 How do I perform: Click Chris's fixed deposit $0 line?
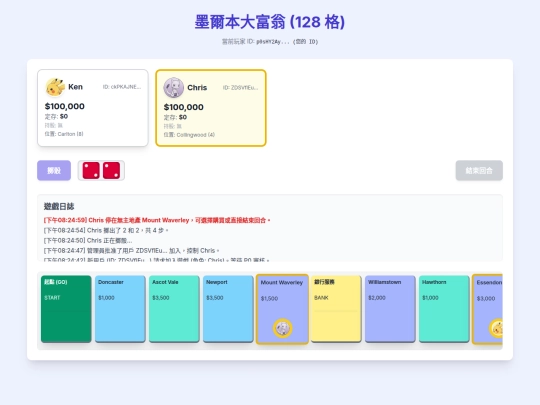pyautogui.click(x=175, y=117)
